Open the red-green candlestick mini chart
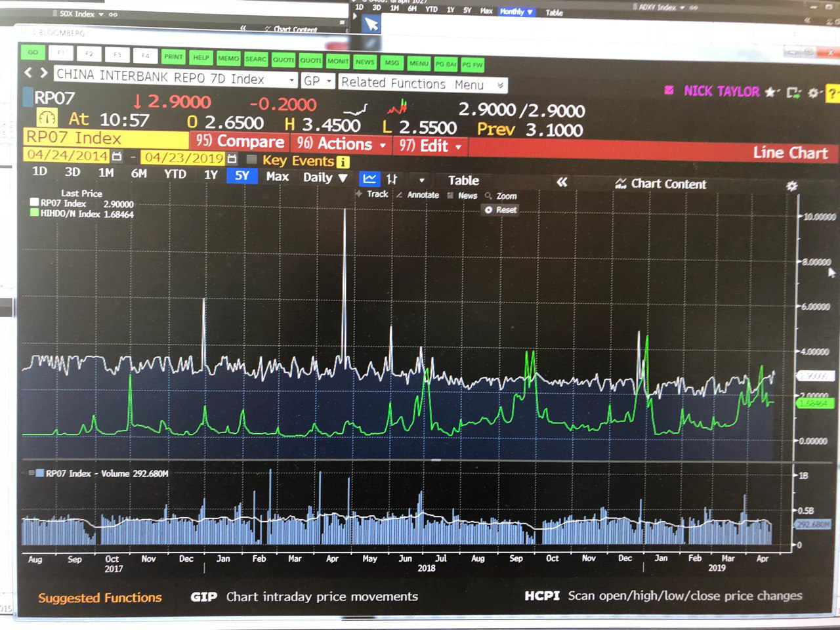 [397, 106]
